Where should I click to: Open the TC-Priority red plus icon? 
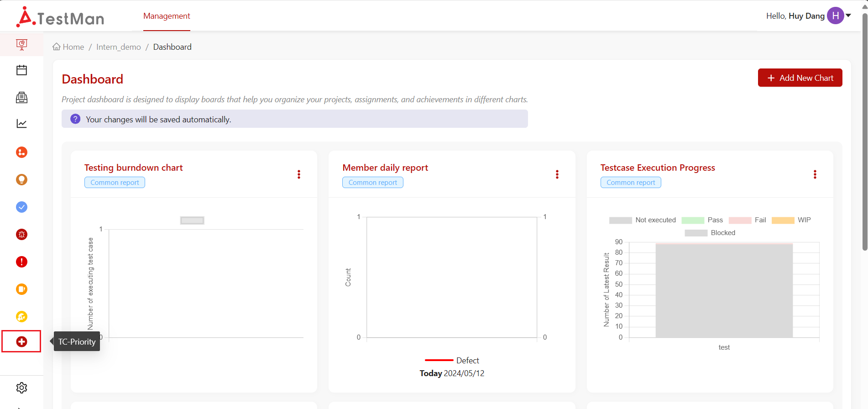(x=21, y=341)
